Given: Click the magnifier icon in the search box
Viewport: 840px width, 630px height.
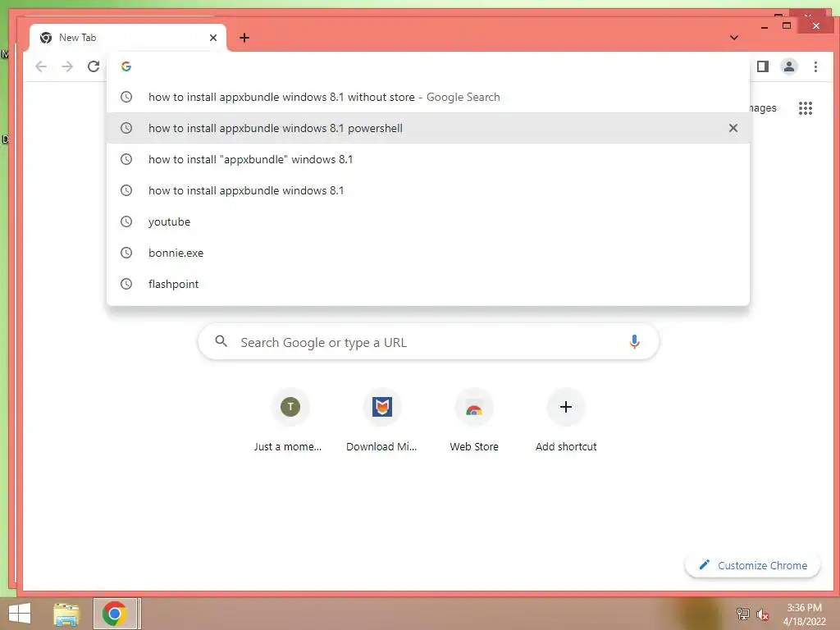Looking at the screenshot, I should point(221,341).
